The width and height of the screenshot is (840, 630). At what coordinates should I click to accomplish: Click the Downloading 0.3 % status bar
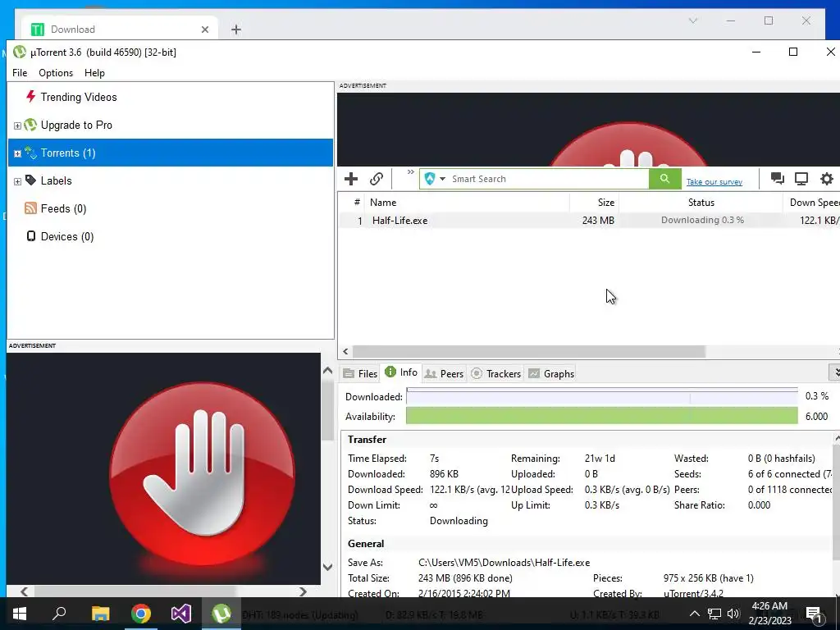(702, 220)
